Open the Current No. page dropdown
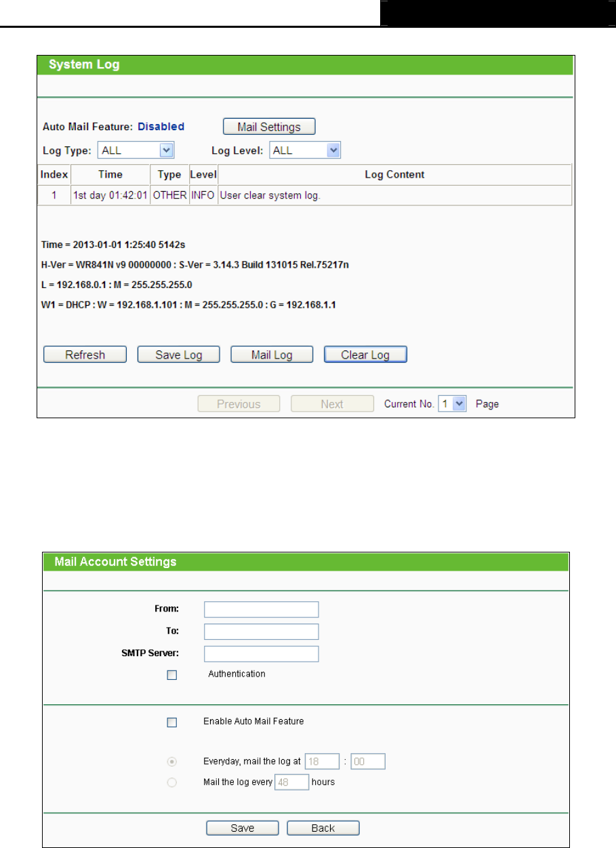Screen dimensions: 616x848 tap(453, 404)
